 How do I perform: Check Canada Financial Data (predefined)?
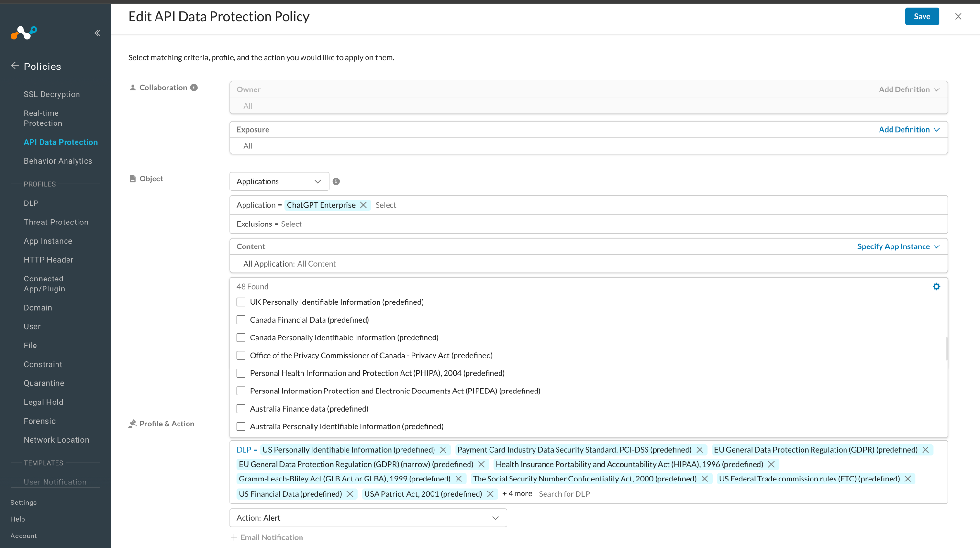[241, 320]
